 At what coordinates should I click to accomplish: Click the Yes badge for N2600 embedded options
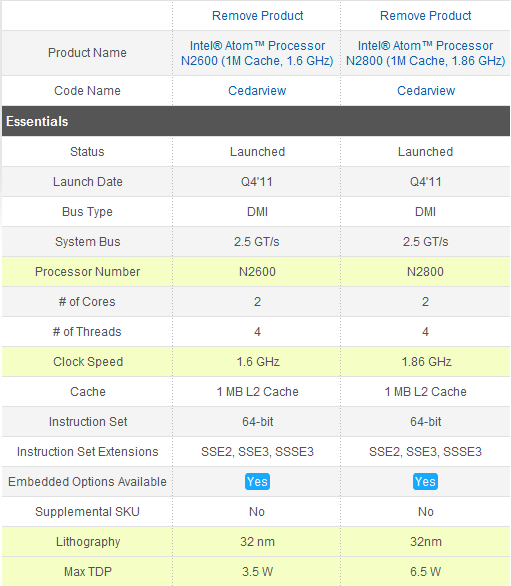tap(257, 482)
